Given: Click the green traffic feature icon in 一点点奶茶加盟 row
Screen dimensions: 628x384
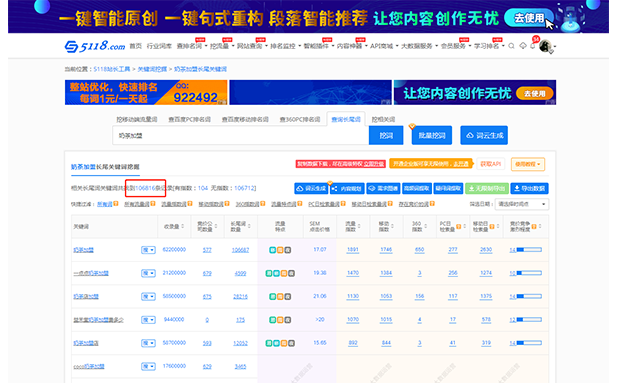Looking at the screenshot, I should [x=269, y=273].
